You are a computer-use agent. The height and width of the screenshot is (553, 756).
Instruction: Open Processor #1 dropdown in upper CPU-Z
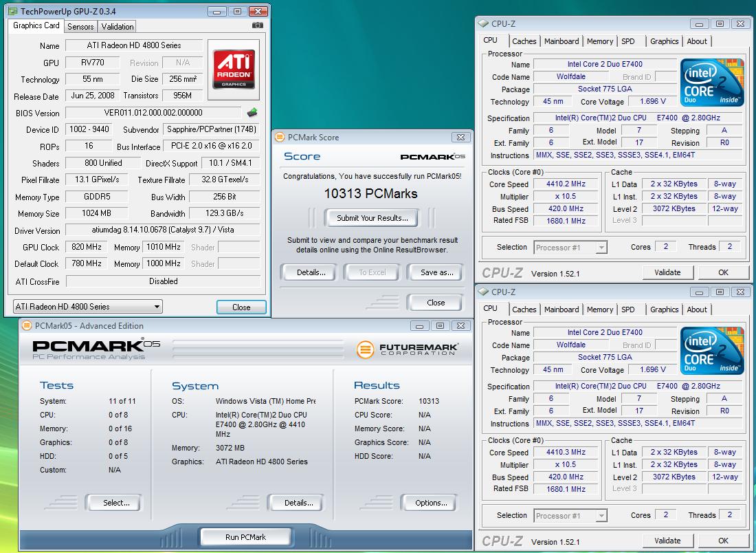(570, 248)
